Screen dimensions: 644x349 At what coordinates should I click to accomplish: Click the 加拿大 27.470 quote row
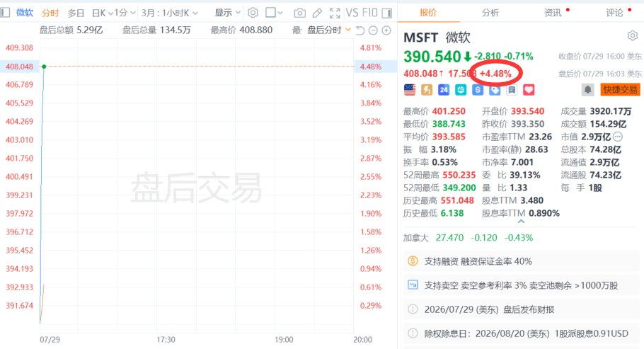(468, 238)
